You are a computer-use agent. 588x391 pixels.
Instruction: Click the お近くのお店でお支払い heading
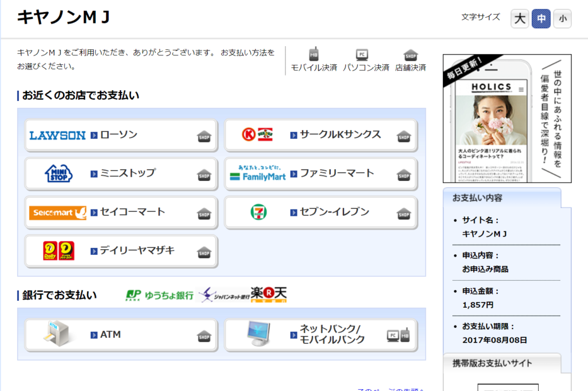80,95
